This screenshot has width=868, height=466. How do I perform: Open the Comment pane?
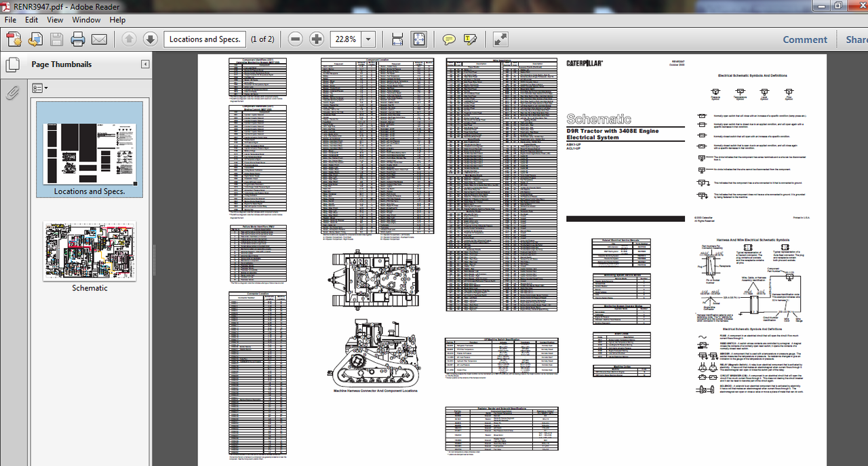[805, 39]
